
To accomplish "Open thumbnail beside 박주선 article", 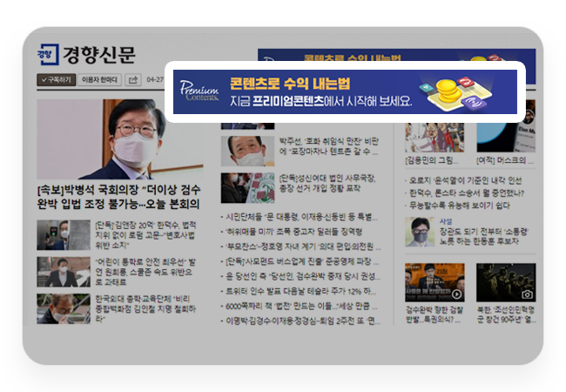I will (x=247, y=151).
